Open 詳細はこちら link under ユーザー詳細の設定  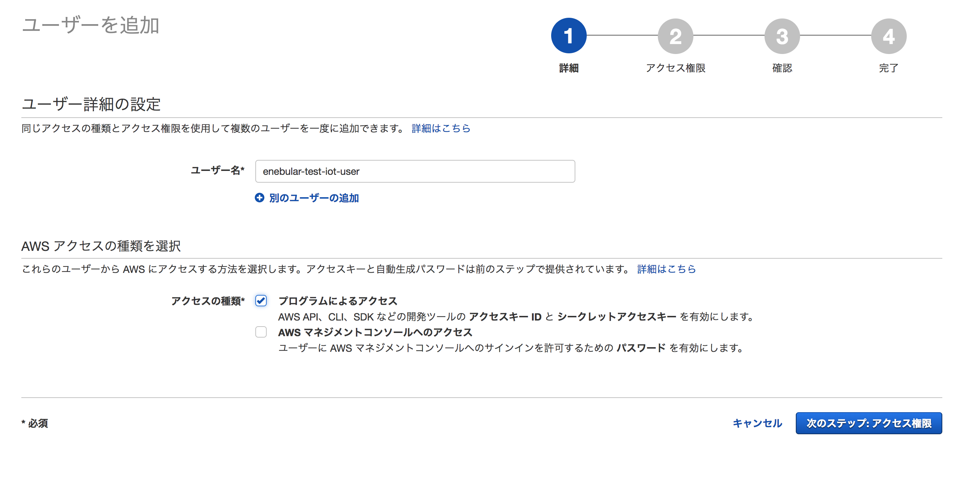point(441,129)
